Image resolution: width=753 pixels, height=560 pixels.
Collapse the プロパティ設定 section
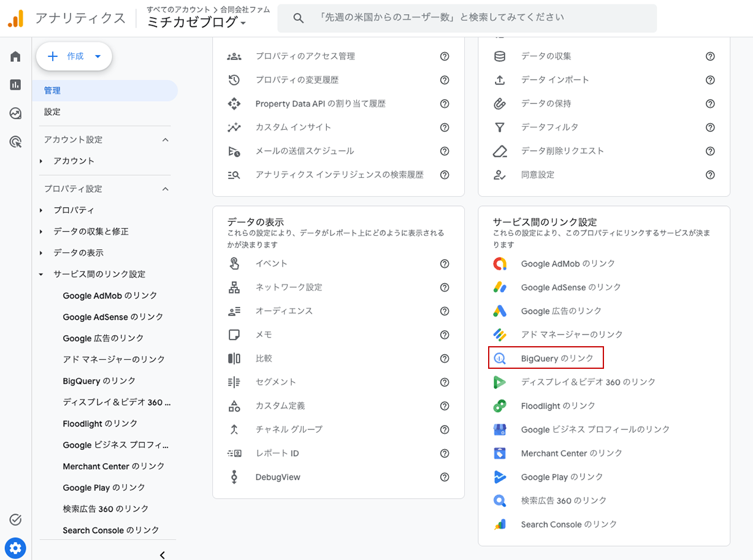(165, 189)
